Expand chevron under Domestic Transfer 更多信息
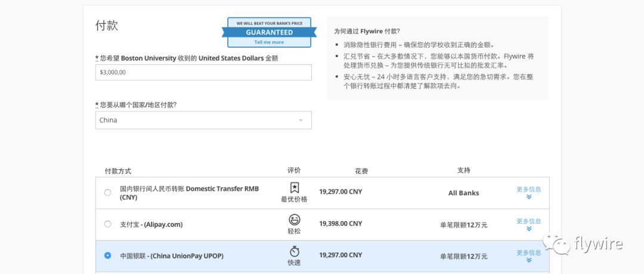 coord(529,197)
